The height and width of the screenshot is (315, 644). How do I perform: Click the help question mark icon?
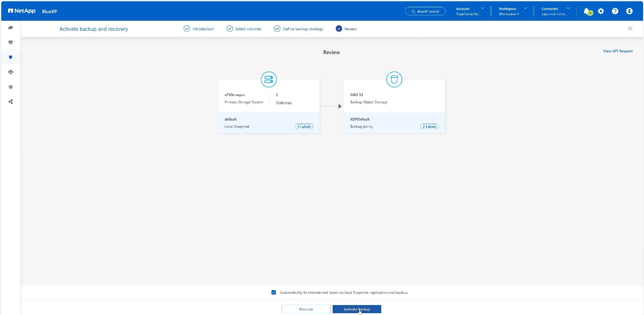(x=615, y=11)
